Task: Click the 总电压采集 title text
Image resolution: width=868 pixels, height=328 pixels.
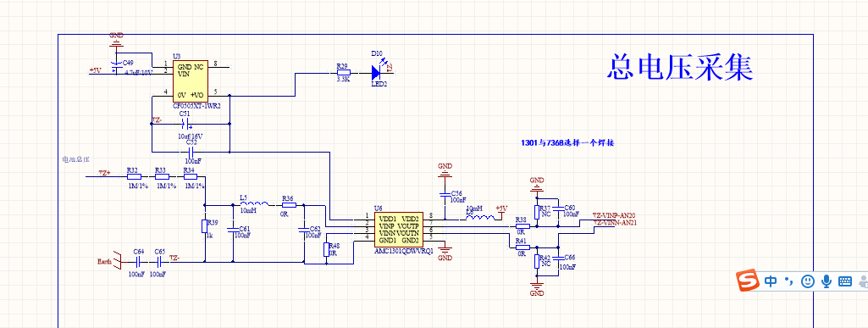Action: 680,67
